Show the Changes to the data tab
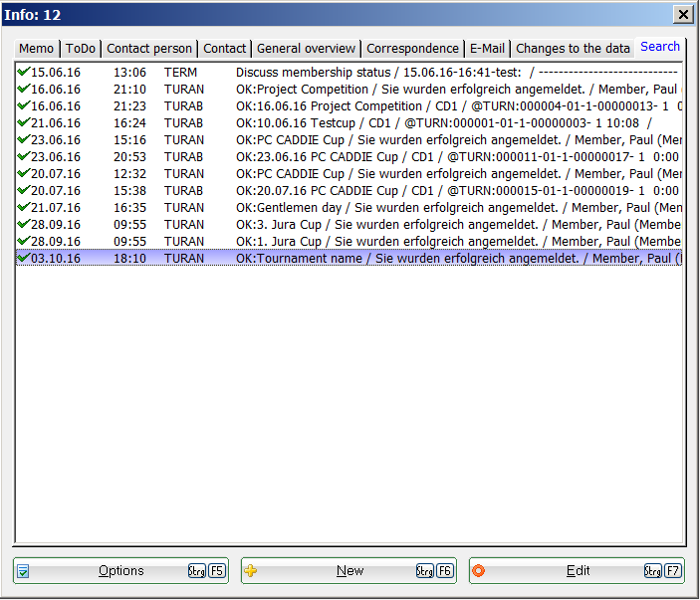 [573, 49]
